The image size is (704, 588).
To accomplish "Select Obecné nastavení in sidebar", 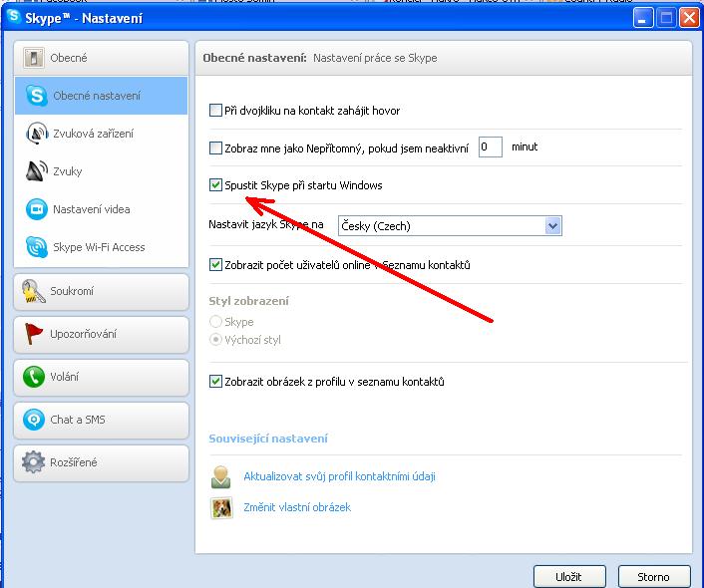I will (x=101, y=96).
